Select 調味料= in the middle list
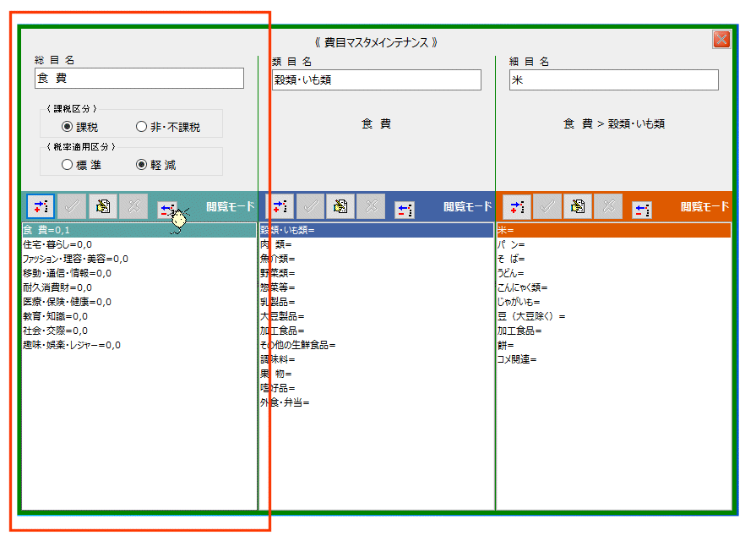This screenshot has height=536, width=756. [x=377, y=359]
